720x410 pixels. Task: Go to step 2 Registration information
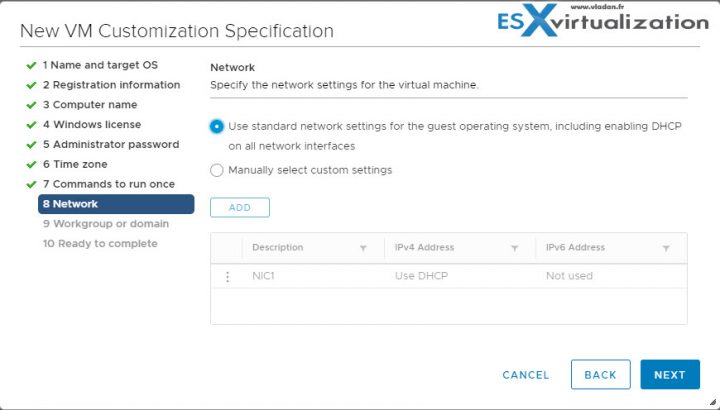click(112, 85)
